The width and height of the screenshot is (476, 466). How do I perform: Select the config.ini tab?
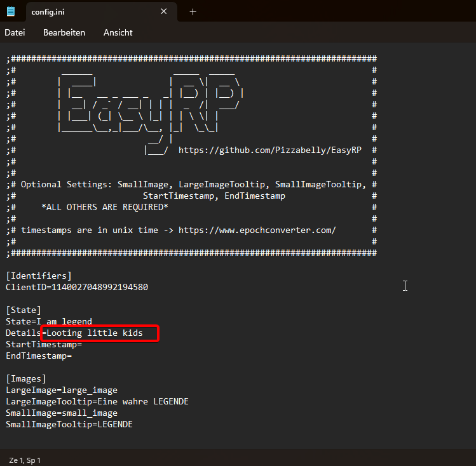(89, 11)
